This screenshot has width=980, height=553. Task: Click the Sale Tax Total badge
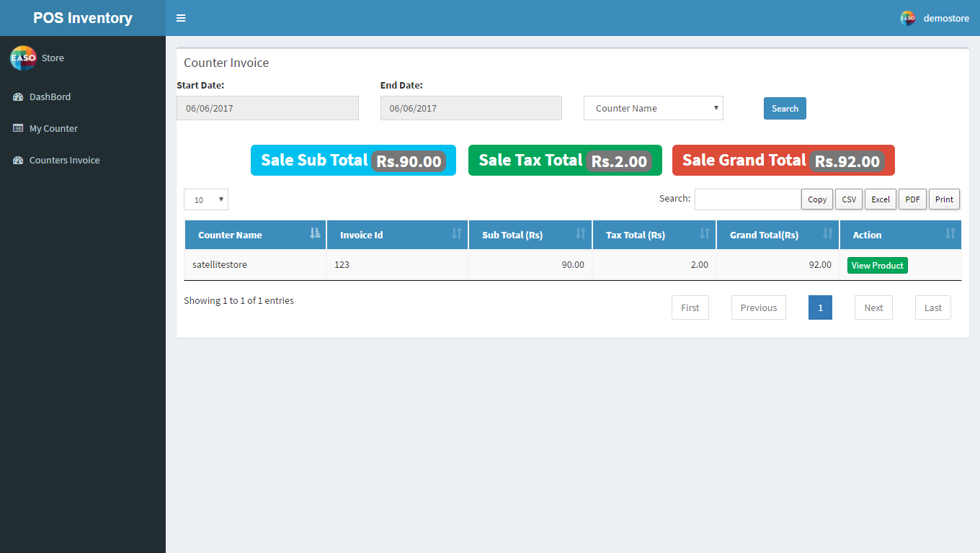coord(565,160)
